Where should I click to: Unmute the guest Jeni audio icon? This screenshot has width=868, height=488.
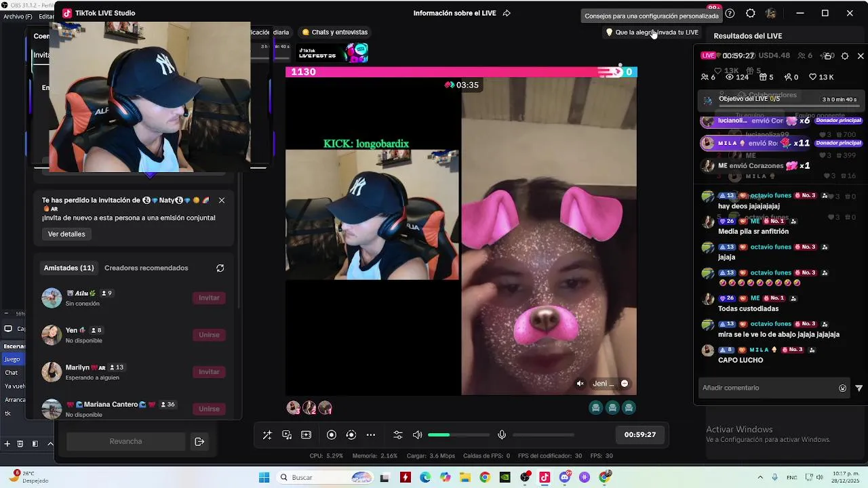tap(580, 384)
